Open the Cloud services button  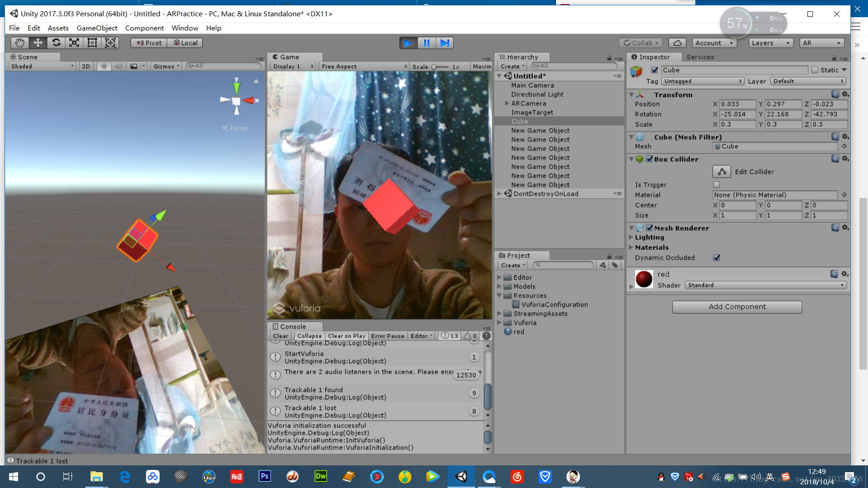677,43
